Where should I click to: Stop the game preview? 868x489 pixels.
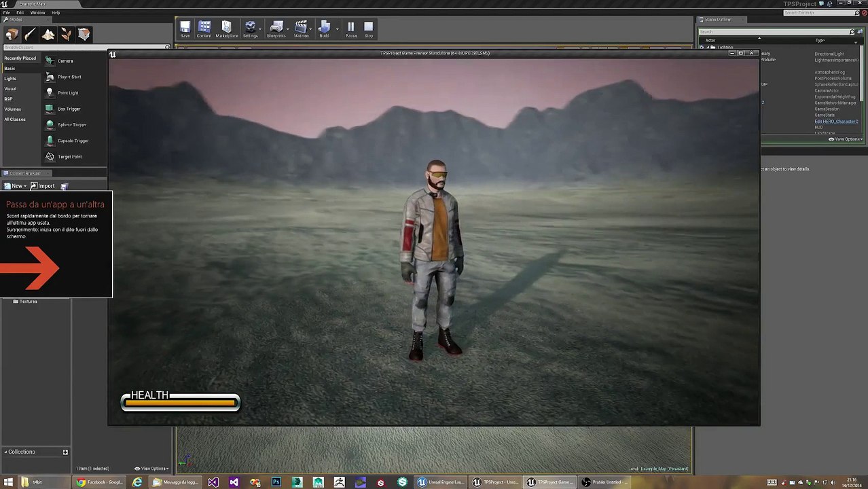[x=369, y=29]
